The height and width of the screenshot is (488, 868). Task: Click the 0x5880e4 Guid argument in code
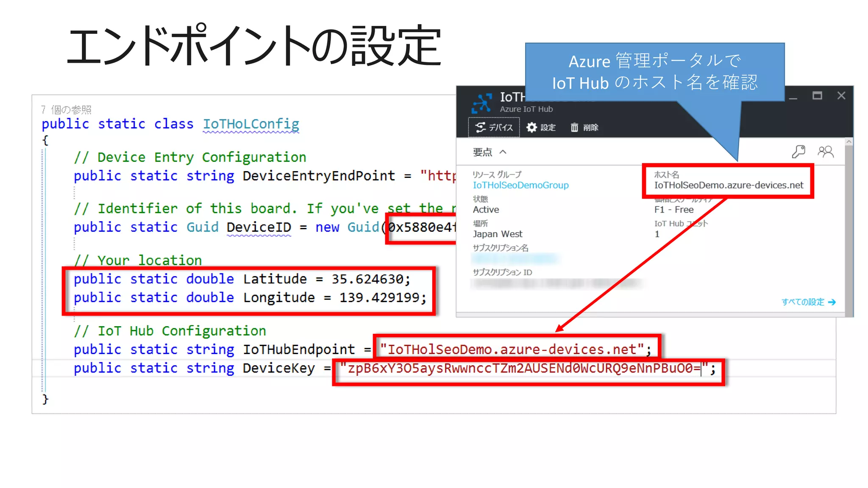[x=421, y=227]
